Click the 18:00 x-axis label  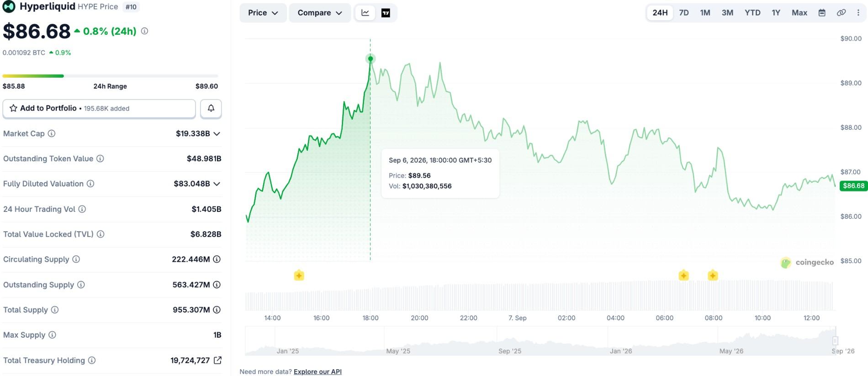370,318
